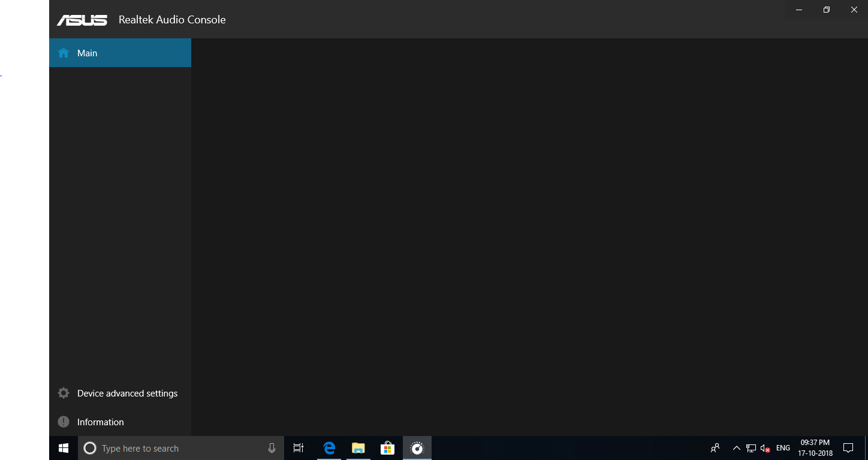Activate the Cortana microphone icon
The height and width of the screenshot is (460, 868).
[x=272, y=448]
